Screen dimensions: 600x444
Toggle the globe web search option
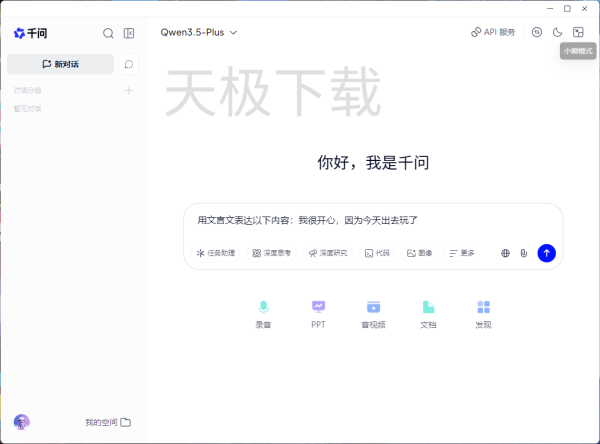pyautogui.click(x=505, y=253)
